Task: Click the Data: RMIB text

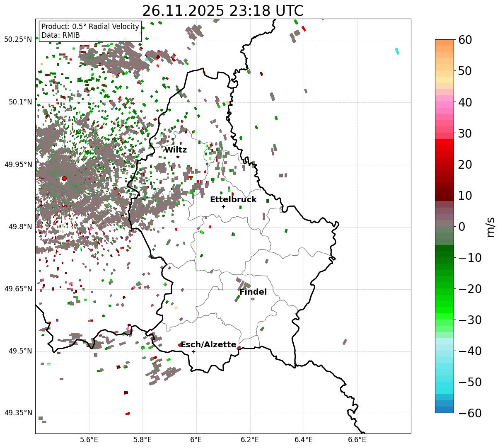Action: (x=60, y=36)
